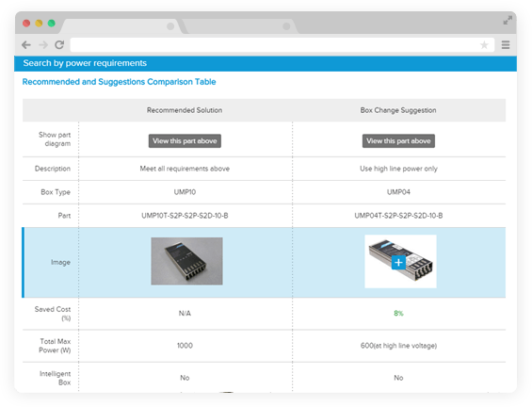
Task: Click the yellow window minimize button
Action: tap(39, 24)
